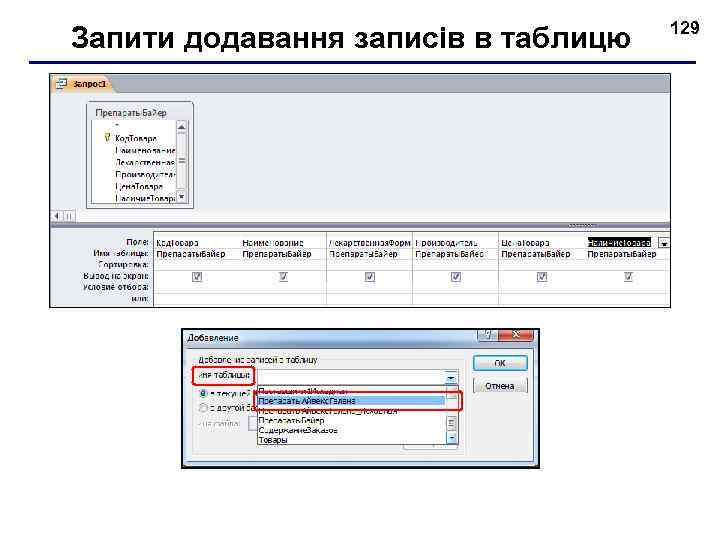720x540 pixels.
Task: Click the field list scroll-up arrow
Action: coord(181,127)
